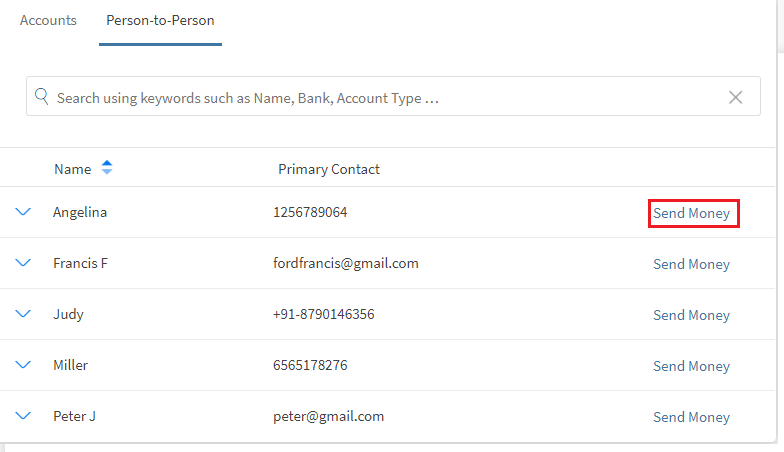This screenshot has width=784, height=452.
Task: Send Money to Judy
Action: click(x=692, y=315)
